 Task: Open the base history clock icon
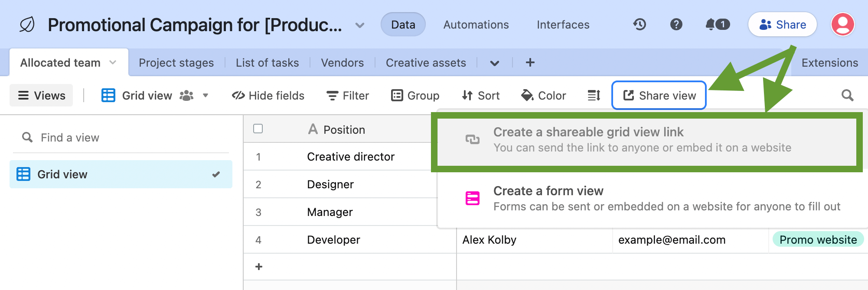(x=640, y=25)
